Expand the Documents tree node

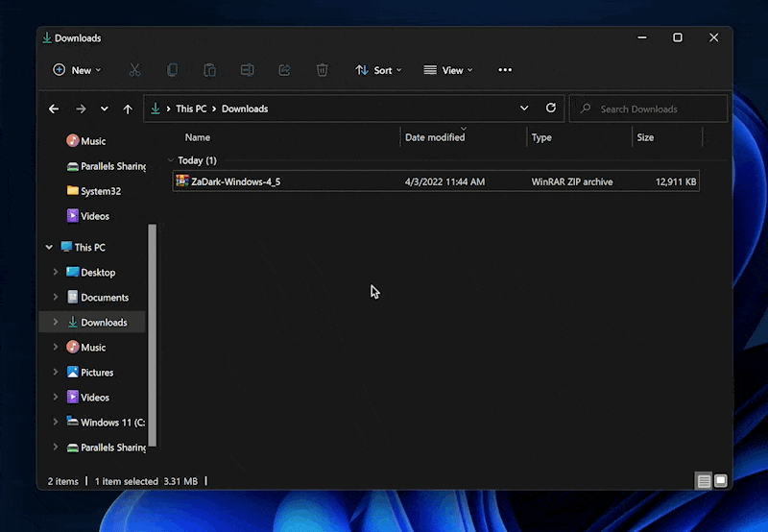[x=56, y=297]
